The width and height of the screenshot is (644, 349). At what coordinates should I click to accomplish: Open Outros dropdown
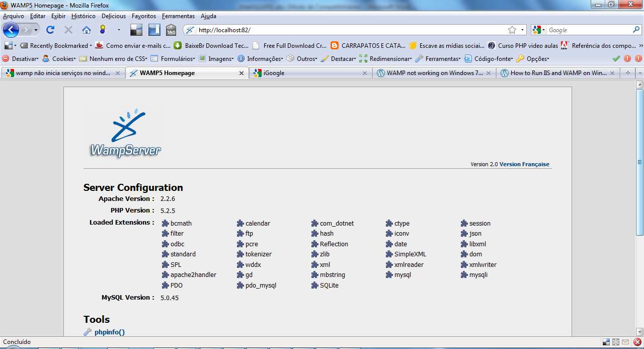click(x=303, y=59)
